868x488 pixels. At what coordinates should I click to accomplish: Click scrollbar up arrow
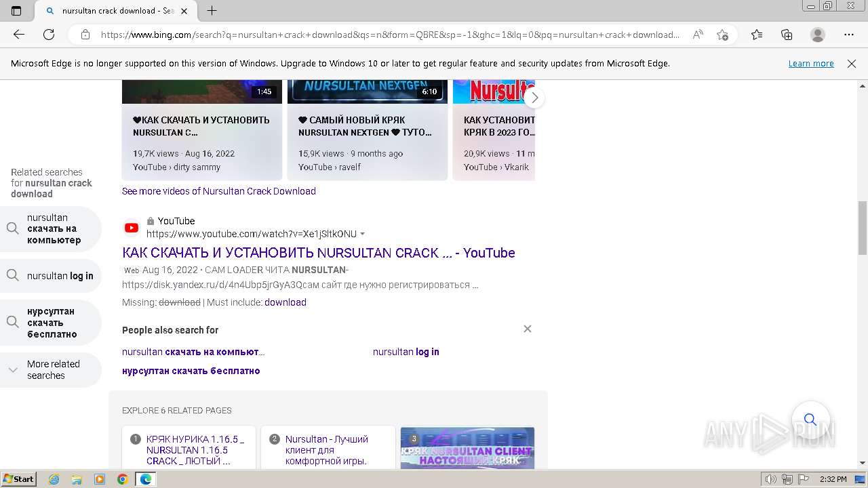pos(863,86)
